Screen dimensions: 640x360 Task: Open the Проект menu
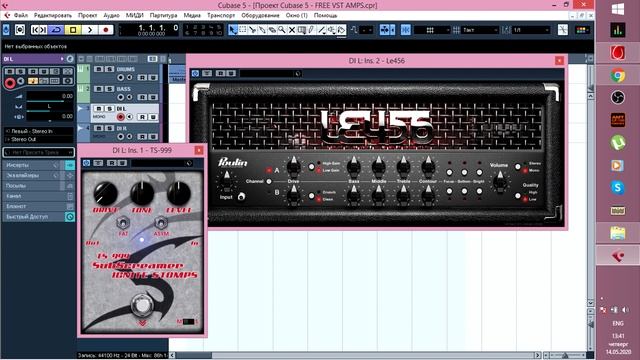(x=87, y=15)
